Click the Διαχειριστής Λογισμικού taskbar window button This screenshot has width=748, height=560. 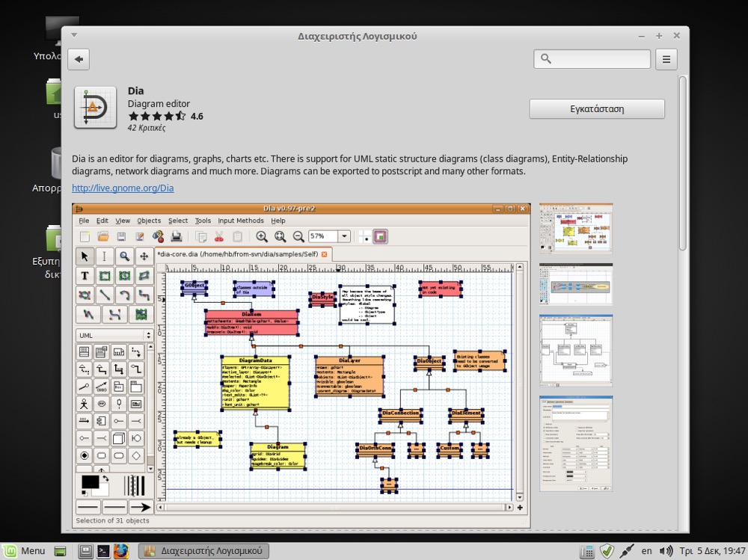pyautogui.click(x=203, y=551)
